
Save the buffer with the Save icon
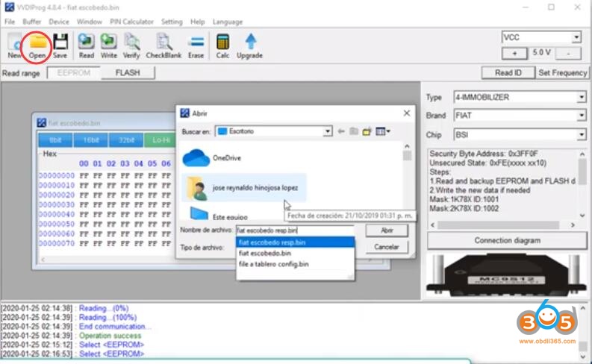pos(60,45)
